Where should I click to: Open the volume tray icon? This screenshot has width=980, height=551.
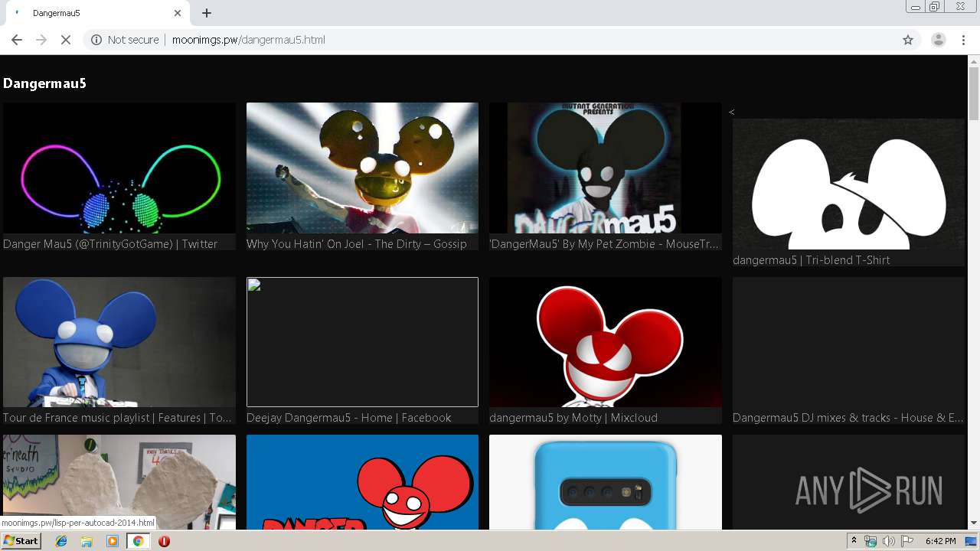888,541
